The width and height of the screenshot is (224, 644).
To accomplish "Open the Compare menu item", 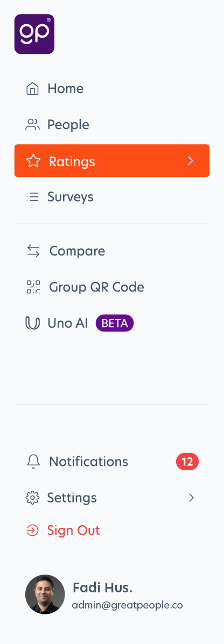I will pyautogui.click(x=112, y=251).
